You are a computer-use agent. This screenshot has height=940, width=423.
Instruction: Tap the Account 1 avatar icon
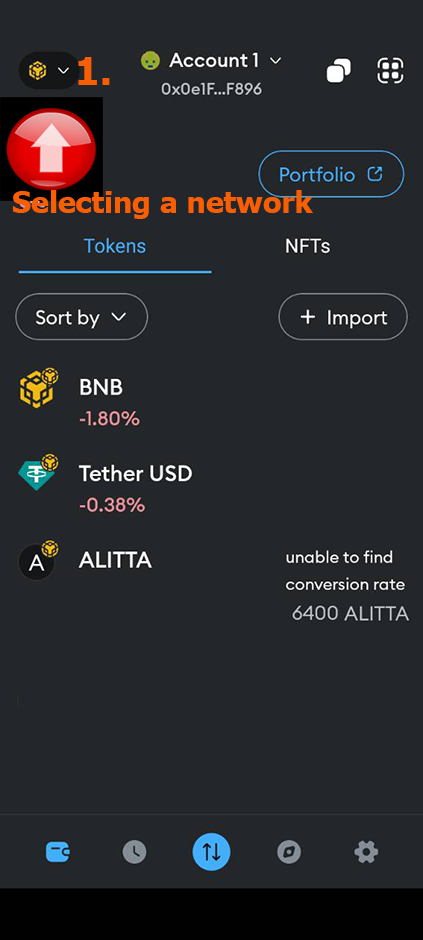[150, 61]
